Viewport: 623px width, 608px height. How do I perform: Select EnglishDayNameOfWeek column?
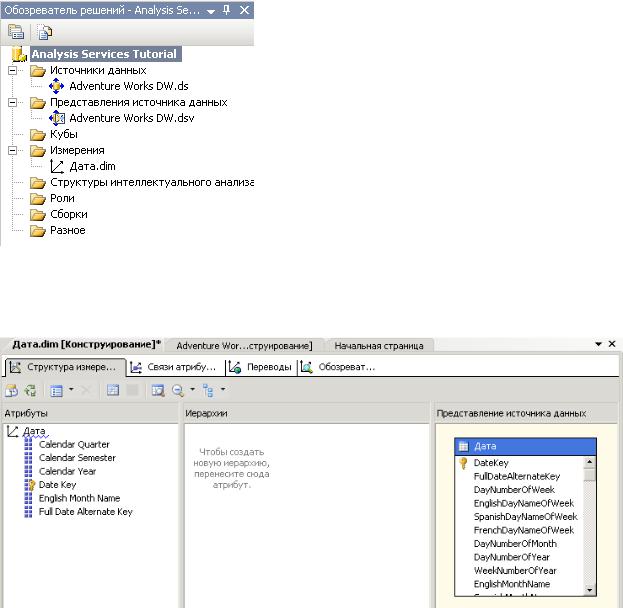pos(524,503)
